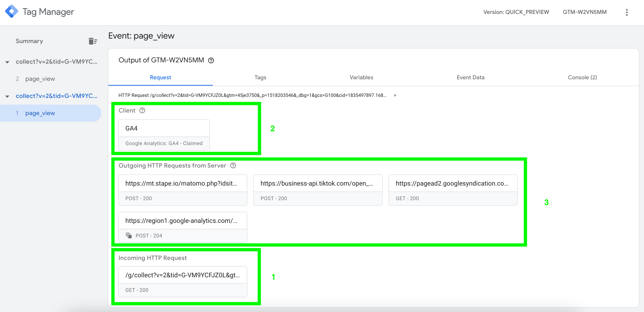Click the Version: QUICK_PREVIEW label

coord(516,12)
